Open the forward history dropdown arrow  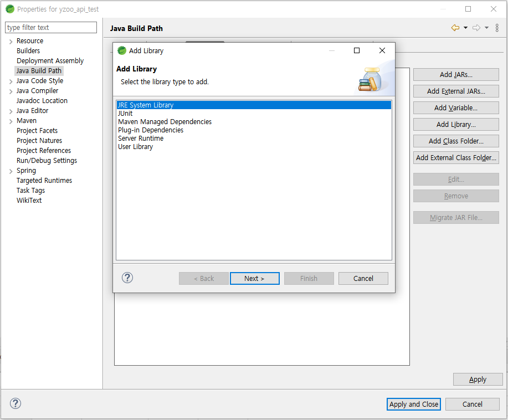(x=486, y=28)
